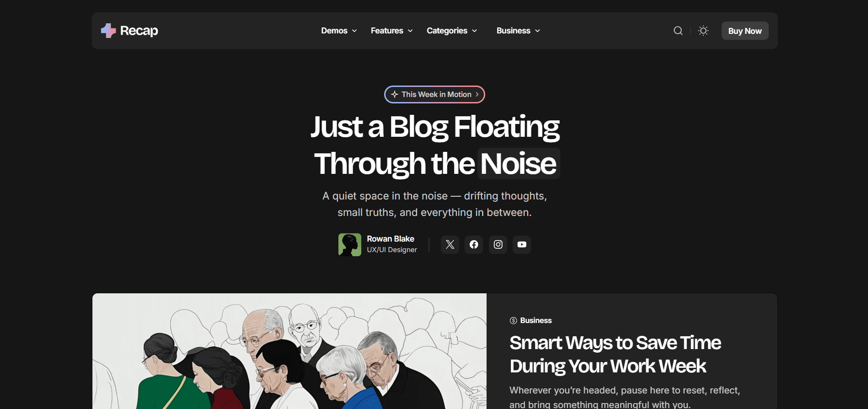Open the Business navigation item in the header
868x409 pixels.
tap(513, 31)
